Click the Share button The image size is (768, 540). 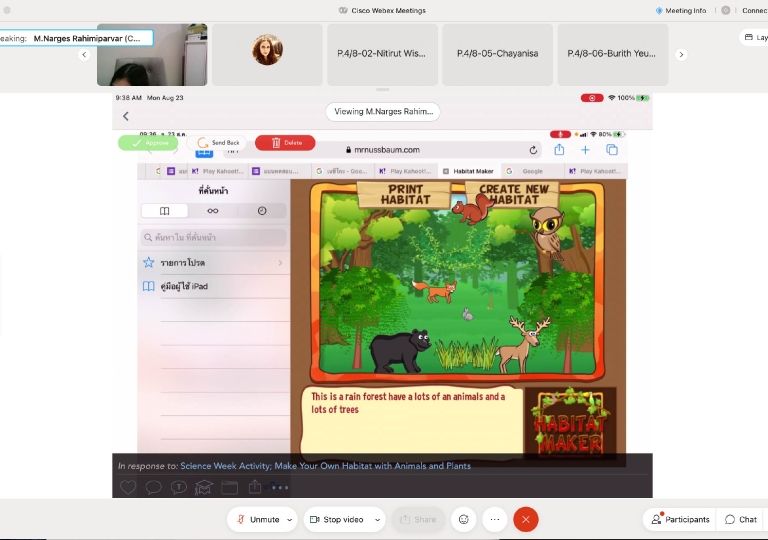coord(418,519)
